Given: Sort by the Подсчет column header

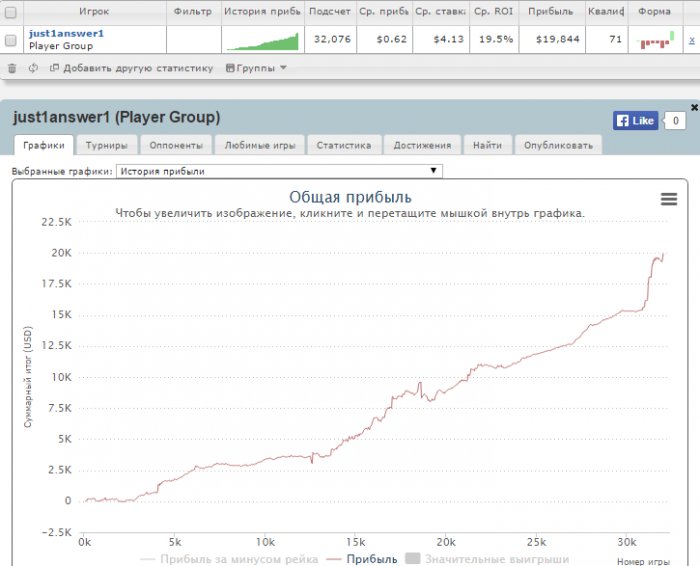Looking at the screenshot, I should click(330, 12).
